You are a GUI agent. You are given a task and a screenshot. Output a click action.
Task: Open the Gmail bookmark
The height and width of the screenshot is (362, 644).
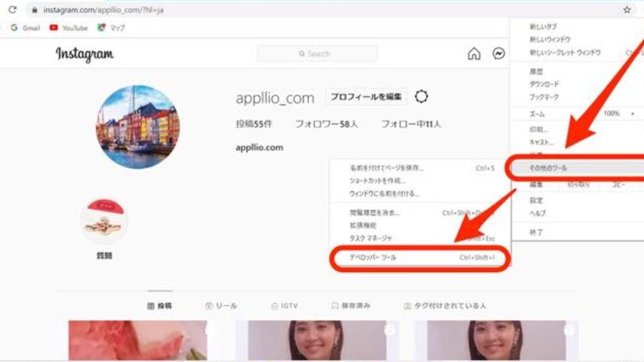coord(26,28)
